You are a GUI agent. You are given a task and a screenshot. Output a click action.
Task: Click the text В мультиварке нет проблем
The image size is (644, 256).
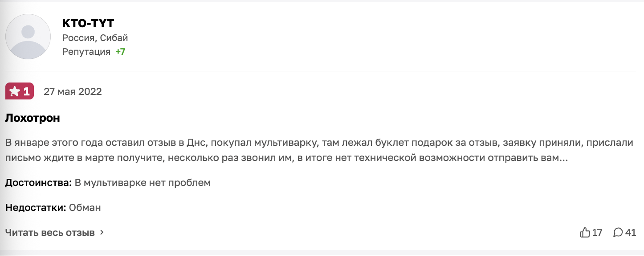(142, 183)
